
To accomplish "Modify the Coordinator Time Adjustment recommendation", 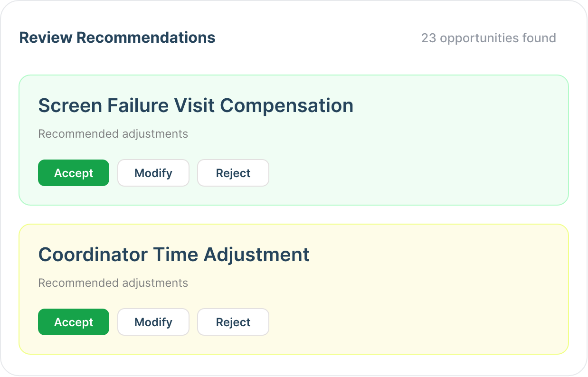I will coord(153,322).
